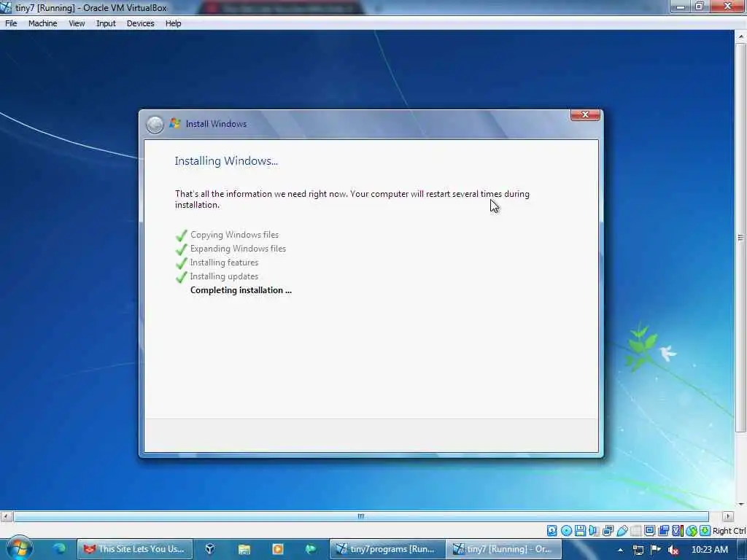Click the optical disc status icon
This screenshot has height=560, width=747.
566,531
